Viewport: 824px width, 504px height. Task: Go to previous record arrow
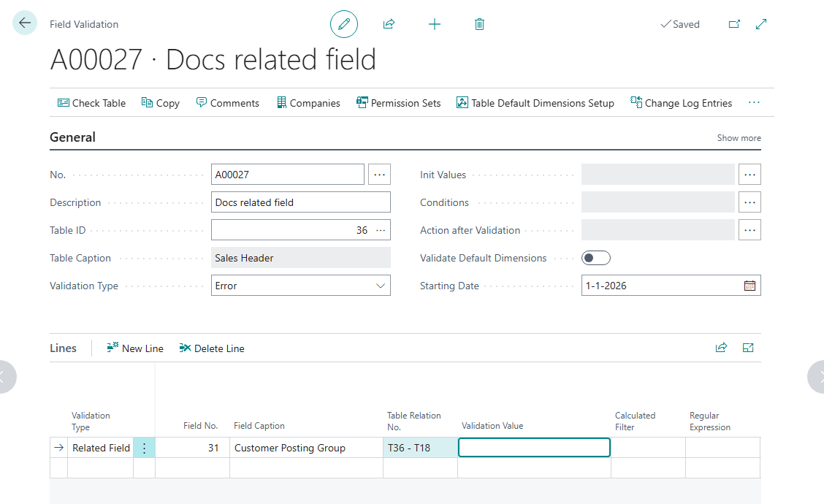pos(5,377)
